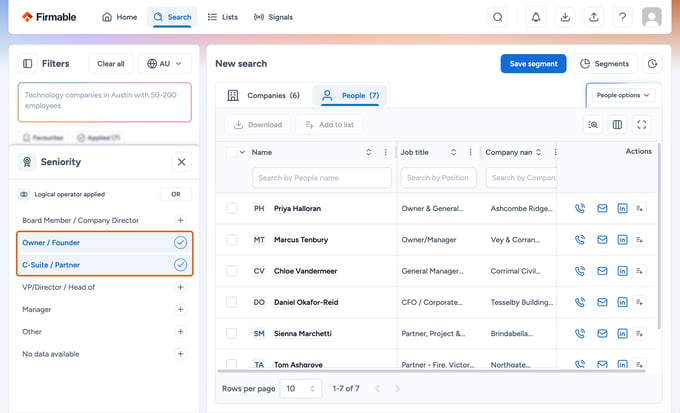680x413 pixels.
Task: Go to Home nav item
Action: [120, 17]
